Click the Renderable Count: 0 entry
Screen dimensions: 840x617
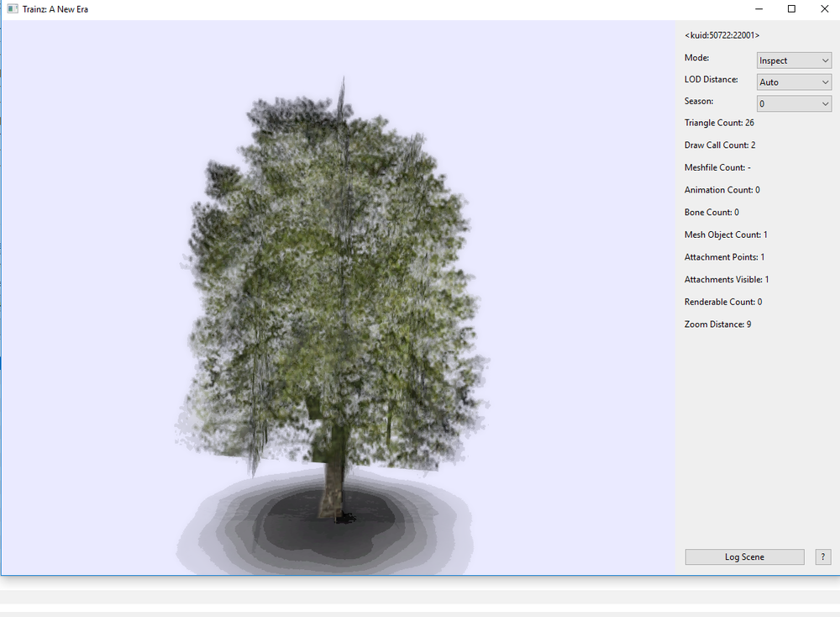(x=722, y=302)
